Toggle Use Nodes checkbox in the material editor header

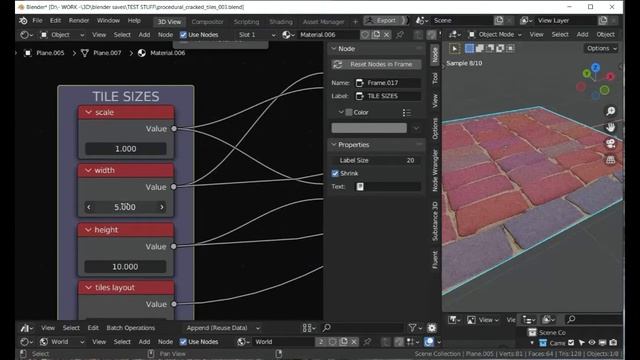coord(183,35)
